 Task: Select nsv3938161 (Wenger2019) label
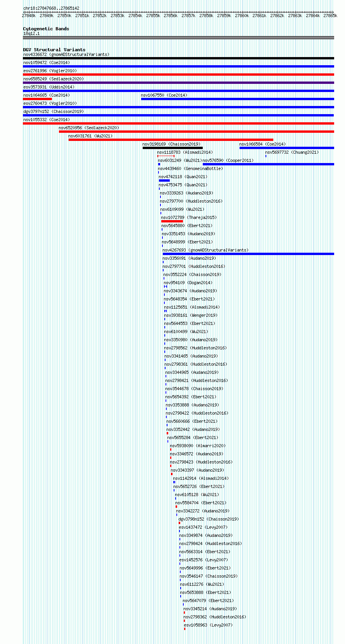tap(191, 315)
